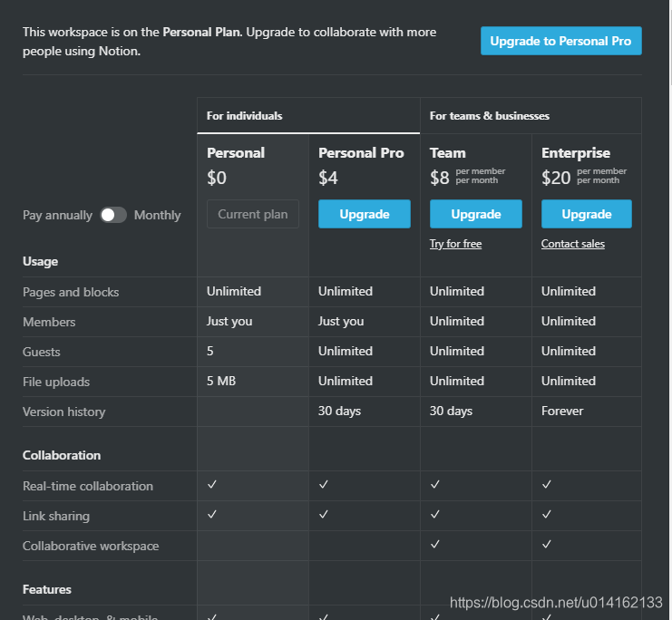
Task: Click Enterprise's Link sharing checkmark
Action: tap(547, 514)
